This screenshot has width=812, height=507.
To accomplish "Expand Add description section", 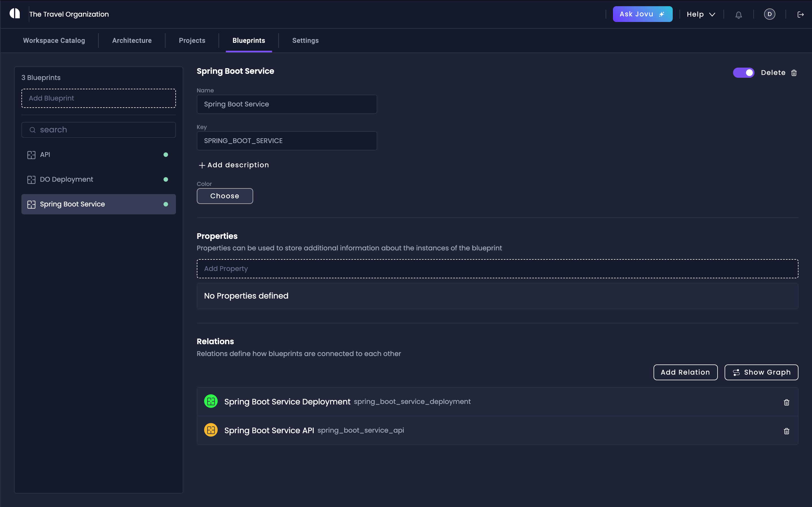I will [234, 165].
